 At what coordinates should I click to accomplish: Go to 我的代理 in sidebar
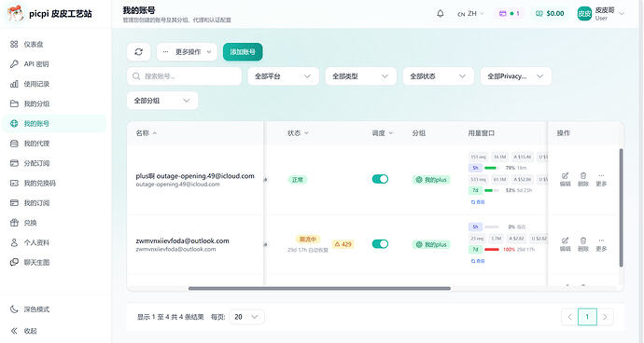click(x=54, y=144)
